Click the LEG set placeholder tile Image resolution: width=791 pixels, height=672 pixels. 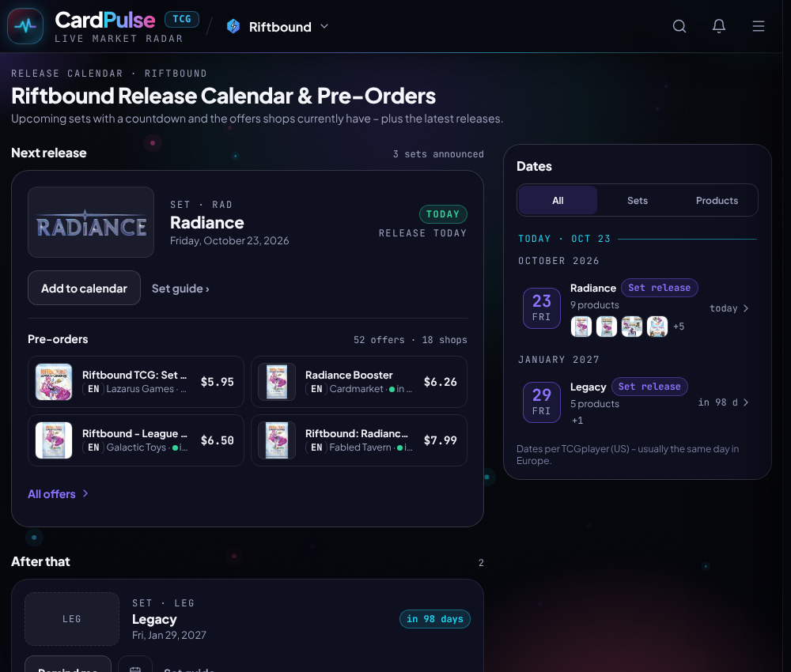point(72,618)
